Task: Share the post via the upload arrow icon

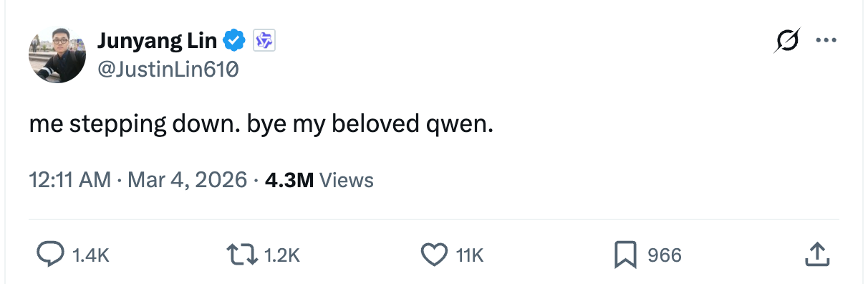Action: click(x=818, y=254)
